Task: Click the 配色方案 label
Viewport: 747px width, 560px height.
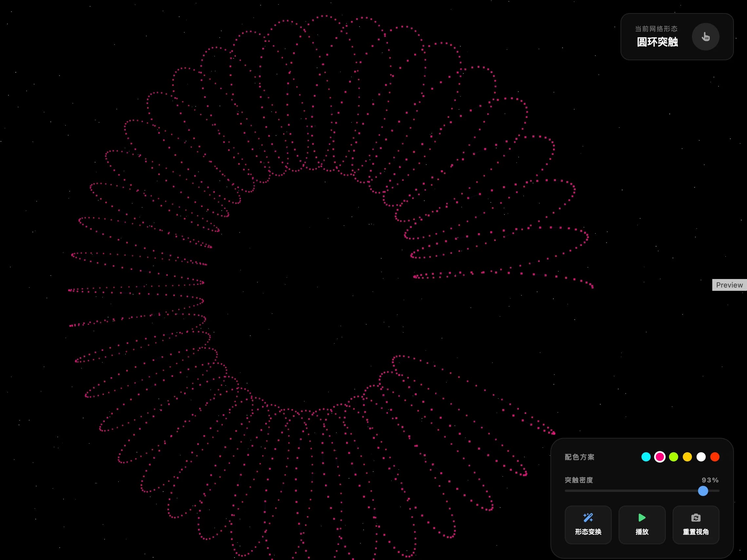Action: click(579, 457)
